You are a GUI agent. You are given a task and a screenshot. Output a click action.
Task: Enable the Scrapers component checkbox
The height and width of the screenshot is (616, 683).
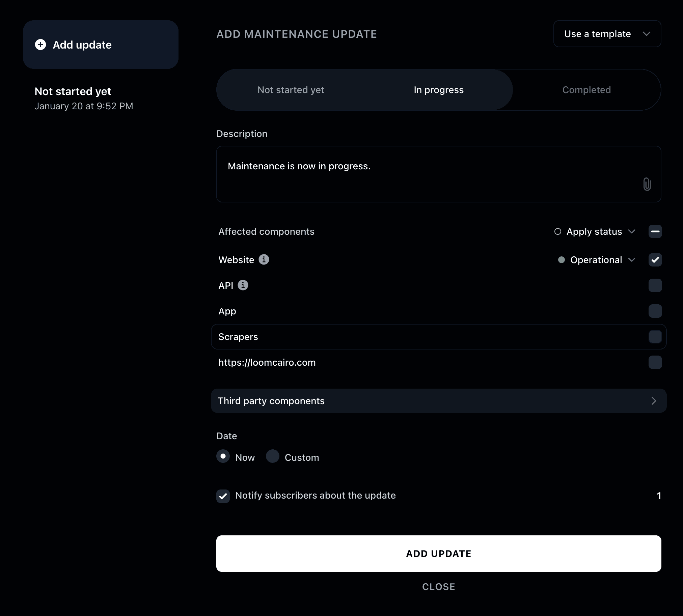point(654,337)
